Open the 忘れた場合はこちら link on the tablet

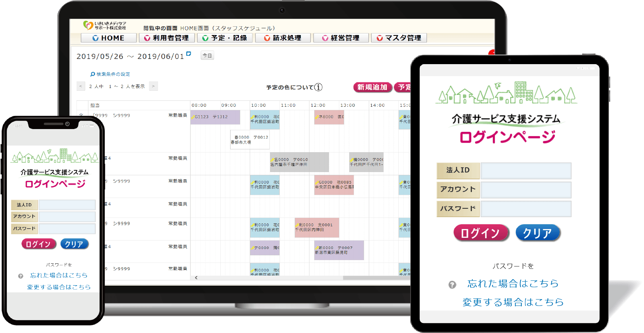click(513, 284)
